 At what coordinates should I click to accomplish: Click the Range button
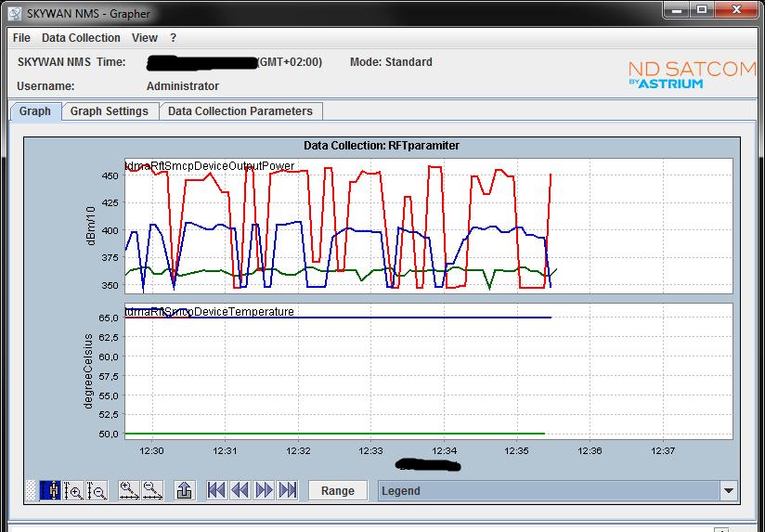click(338, 490)
